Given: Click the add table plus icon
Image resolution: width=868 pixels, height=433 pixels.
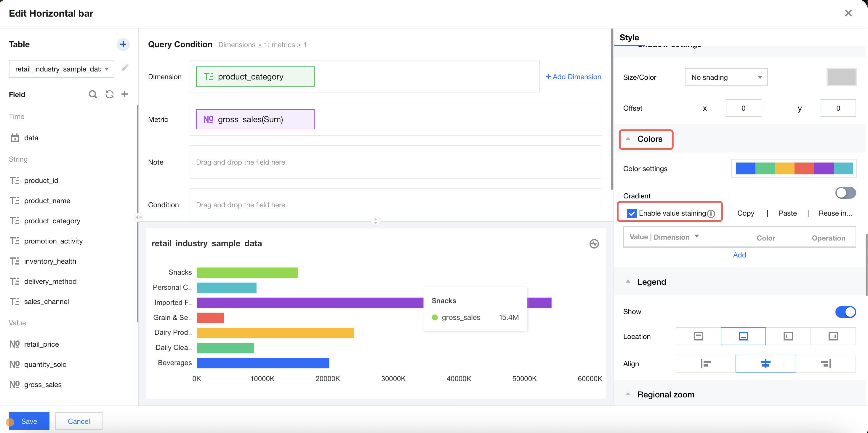Looking at the screenshot, I should (x=123, y=44).
